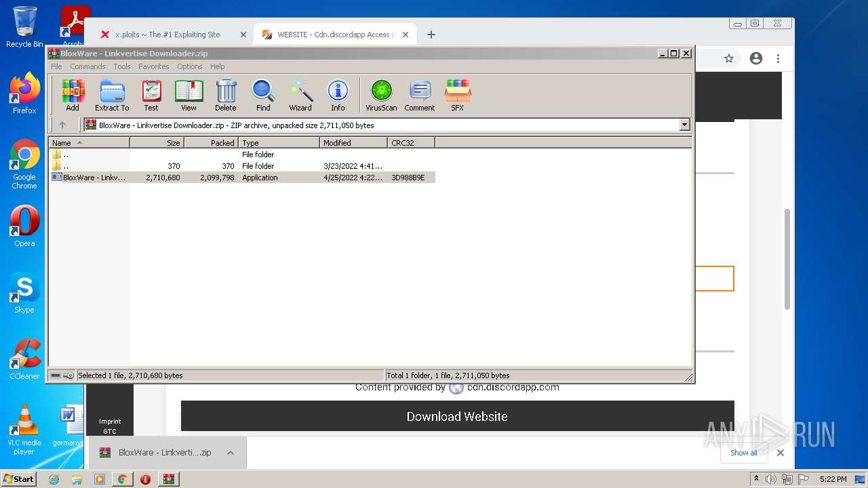Start VirusScan on the archive

click(x=381, y=95)
